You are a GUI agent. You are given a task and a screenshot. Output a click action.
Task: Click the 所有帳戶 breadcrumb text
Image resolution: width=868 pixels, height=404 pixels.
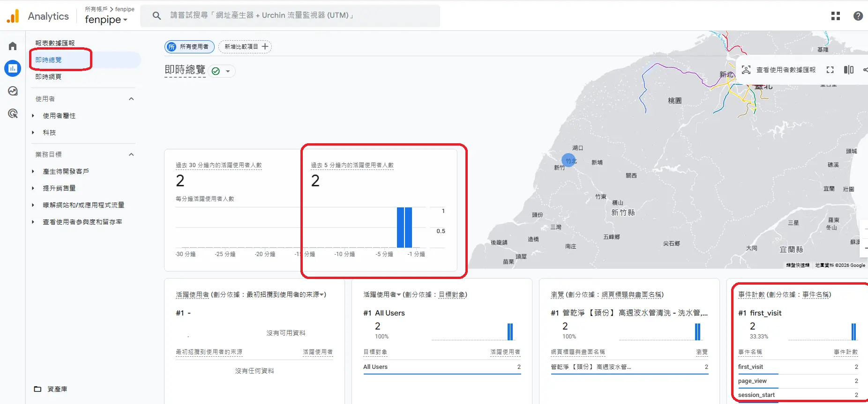(96, 9)
